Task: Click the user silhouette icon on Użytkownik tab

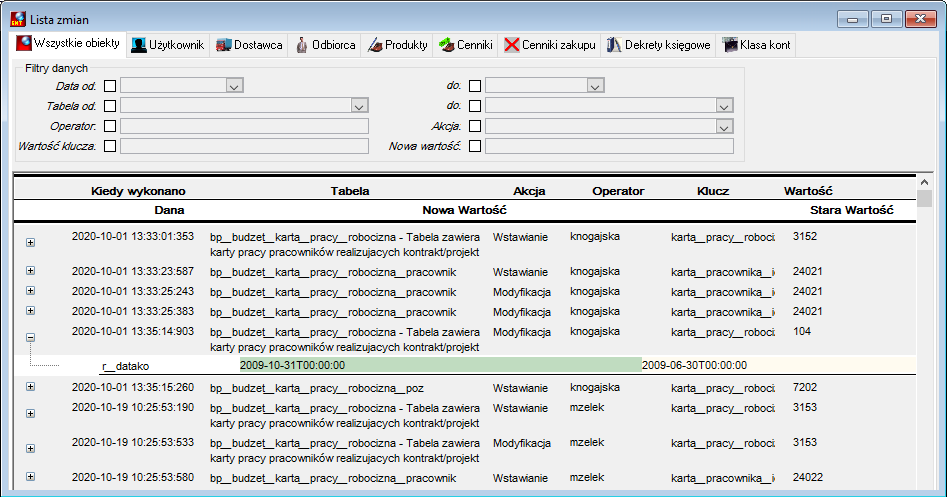Action: [x=139, y=45]
